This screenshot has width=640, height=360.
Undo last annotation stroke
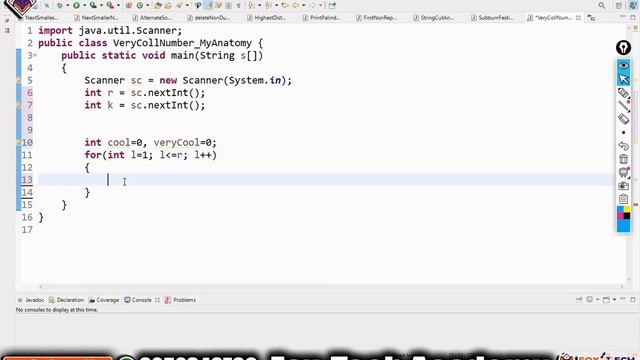tap(623, 146)
